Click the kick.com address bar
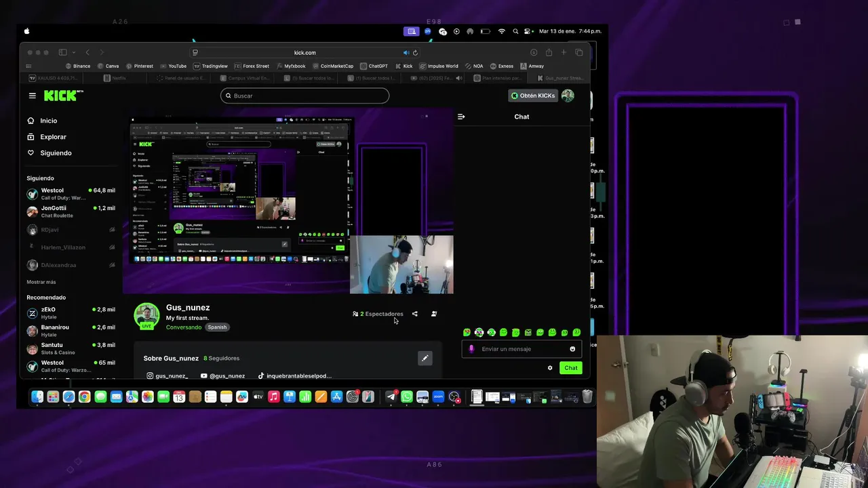Viewport: 868px width, 488px height. 304,52
